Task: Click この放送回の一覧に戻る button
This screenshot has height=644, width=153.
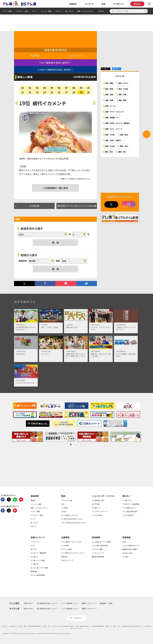Action: [x=55, y=188]
